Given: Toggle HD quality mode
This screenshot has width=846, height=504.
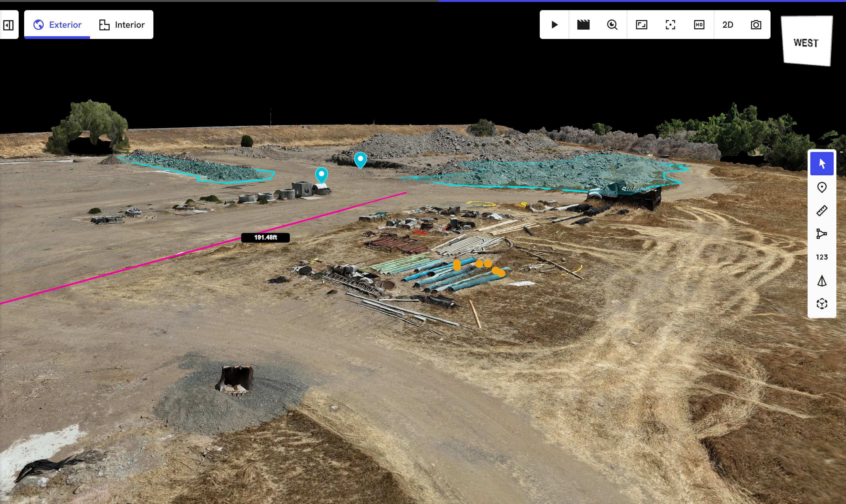Looking at the screenshot, I should tap(699, 25).
